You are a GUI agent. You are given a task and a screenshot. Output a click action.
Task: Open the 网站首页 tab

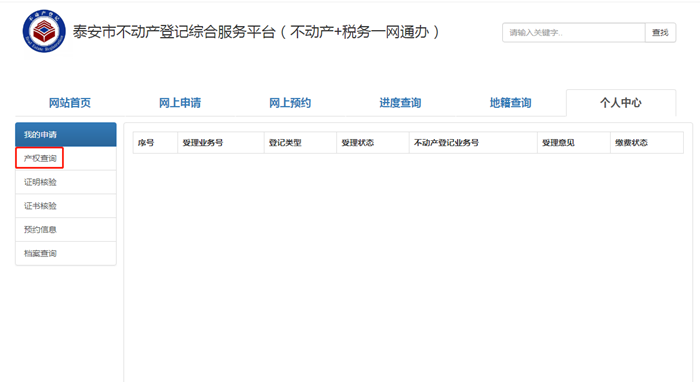tap(70, 103)
